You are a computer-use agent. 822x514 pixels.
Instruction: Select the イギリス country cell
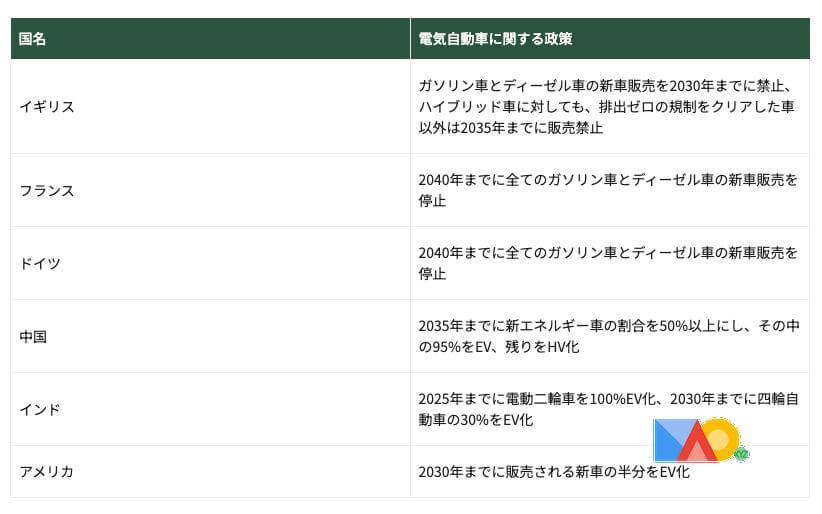(x=47, y=106)
